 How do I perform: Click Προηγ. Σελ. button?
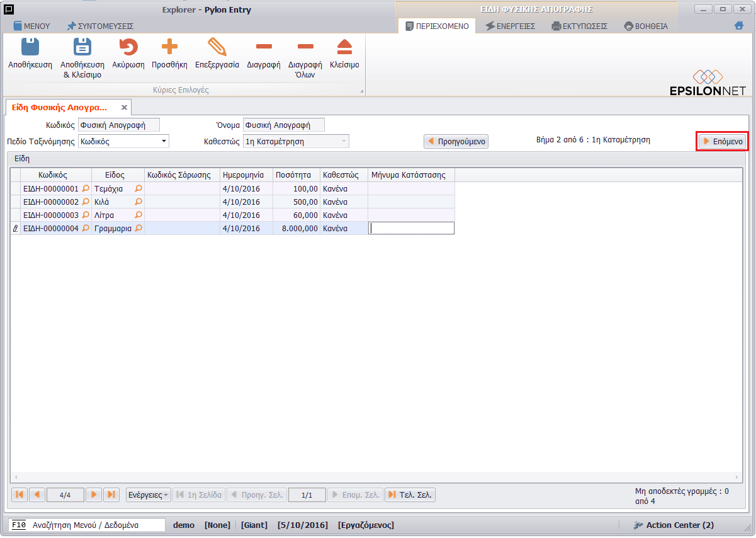coord(256,495)
